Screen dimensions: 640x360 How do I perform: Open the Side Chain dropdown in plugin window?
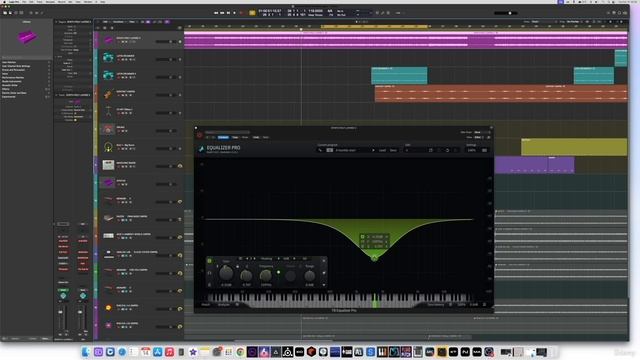pyautogui.click(x=481, y=132)
